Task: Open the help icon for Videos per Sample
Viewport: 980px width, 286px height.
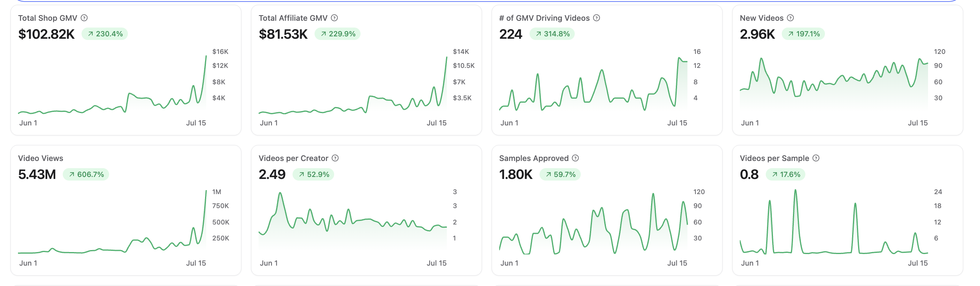Action: [x=816, y=158]
